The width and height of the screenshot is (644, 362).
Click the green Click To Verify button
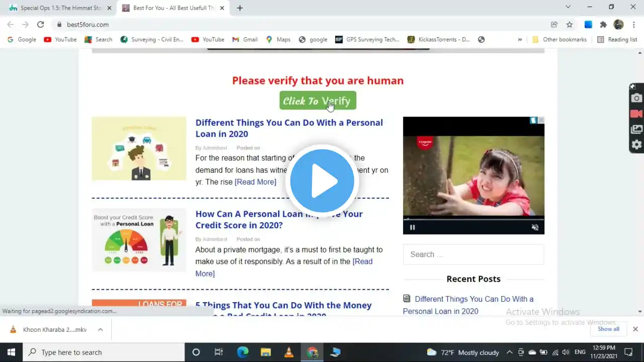317,101
